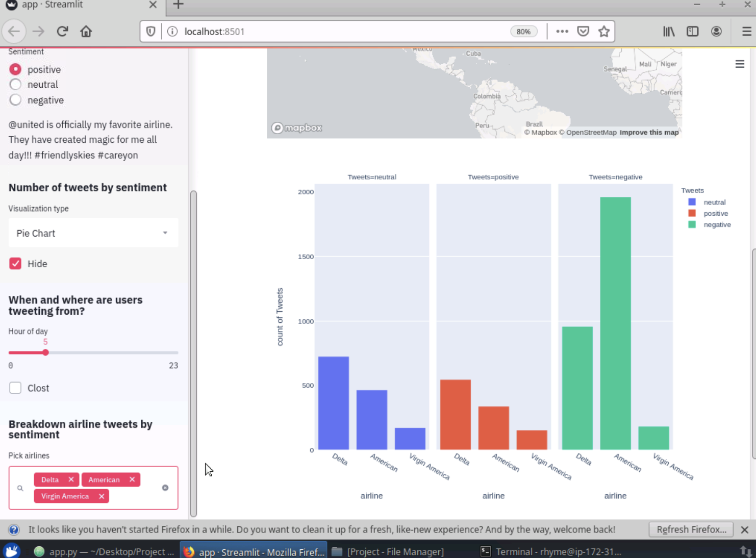Clear all selected airlines at once
This screenshot has width=756, height=558.
[165, 488]
